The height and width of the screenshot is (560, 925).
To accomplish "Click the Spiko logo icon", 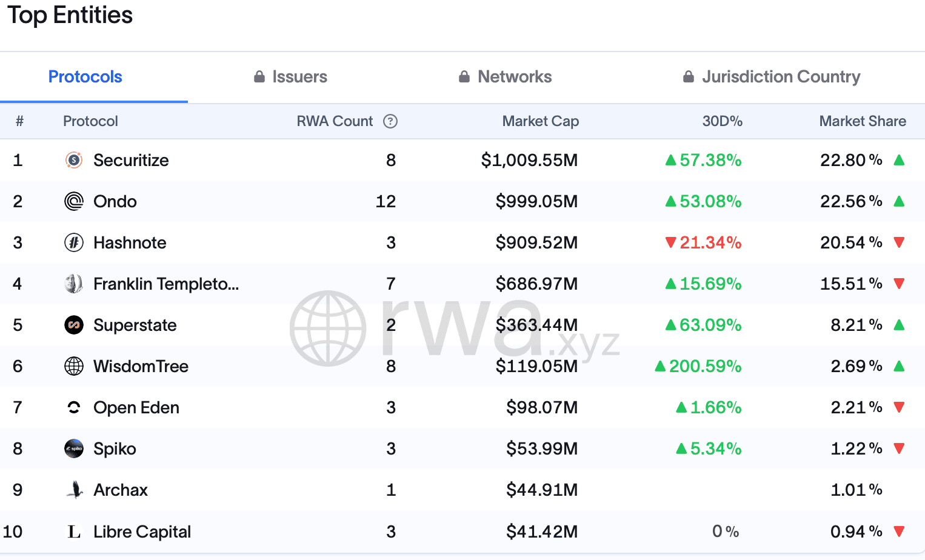I will pyautogui.click(x=74, y=448).
